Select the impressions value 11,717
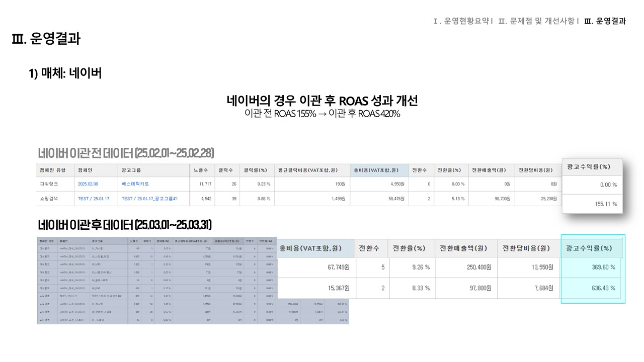This screenshot has height=362, width=644. (x=205, y=184)
